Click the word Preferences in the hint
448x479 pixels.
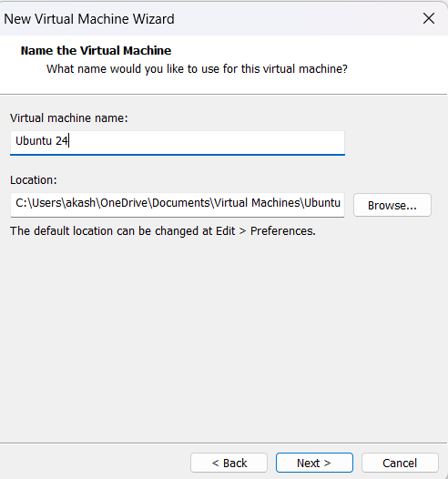283,231
